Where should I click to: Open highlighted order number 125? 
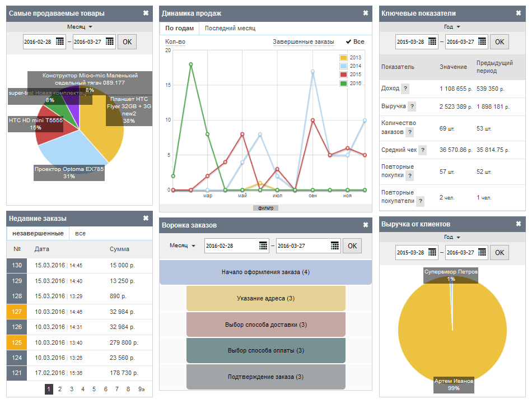(x=17, y=342)
